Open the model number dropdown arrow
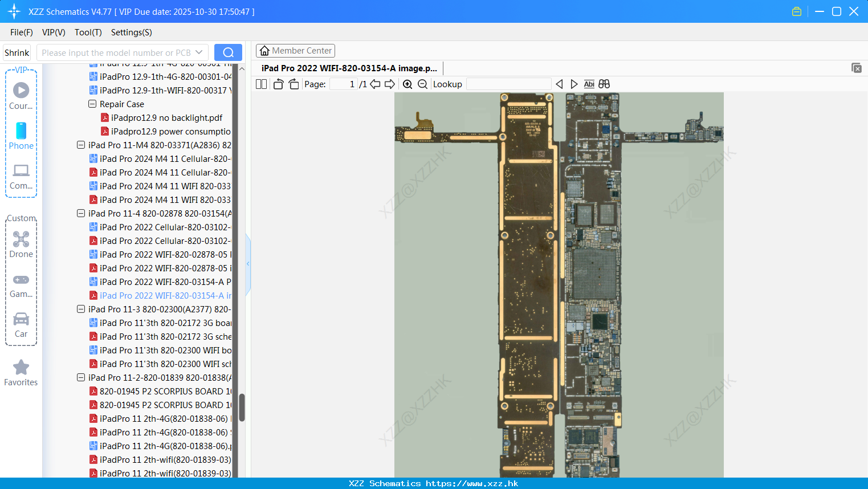868x489 pixels. (199, 52)
